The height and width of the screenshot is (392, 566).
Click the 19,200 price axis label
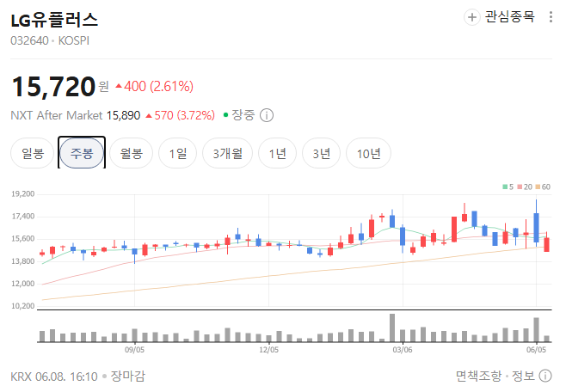pyautogui.click(x=22, y=194)
